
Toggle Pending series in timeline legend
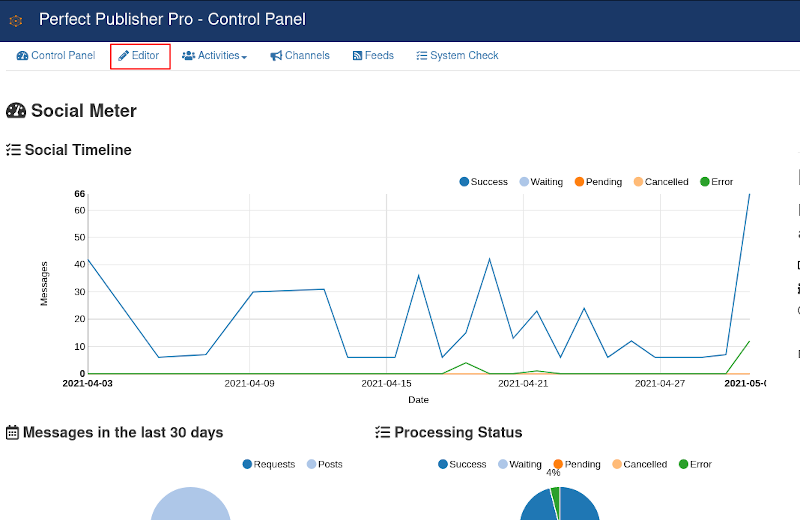click(598, 182)
